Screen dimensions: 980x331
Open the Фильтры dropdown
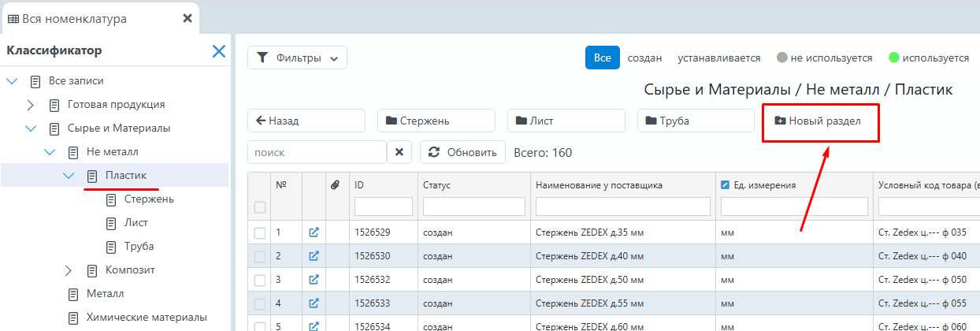tap(297, 58)
